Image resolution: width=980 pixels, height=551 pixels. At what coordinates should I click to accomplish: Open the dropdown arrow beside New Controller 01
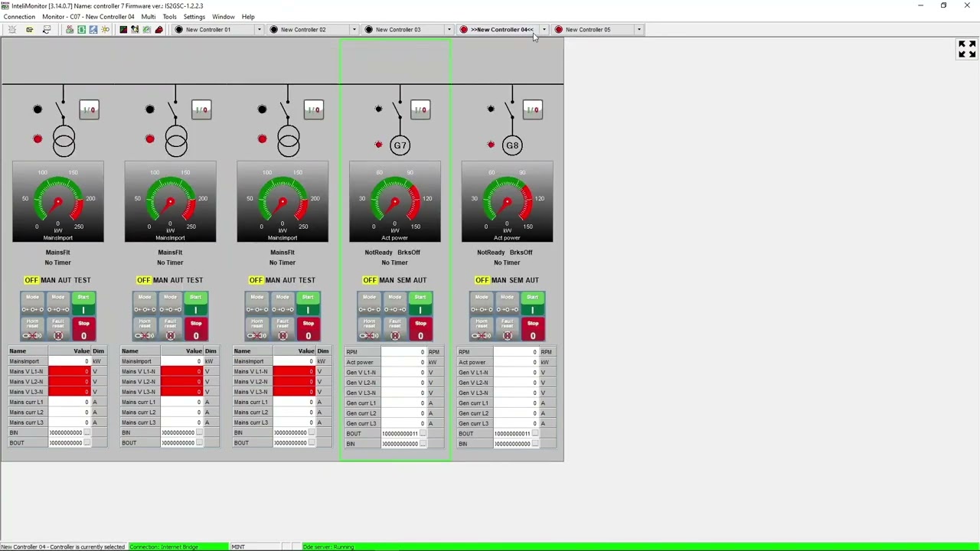pos(259,29)
